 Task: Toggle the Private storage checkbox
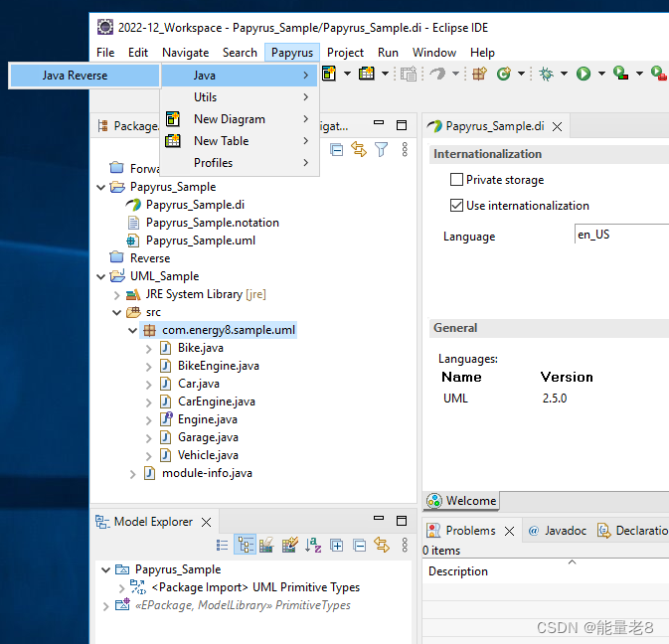click(x=456, y=180)
